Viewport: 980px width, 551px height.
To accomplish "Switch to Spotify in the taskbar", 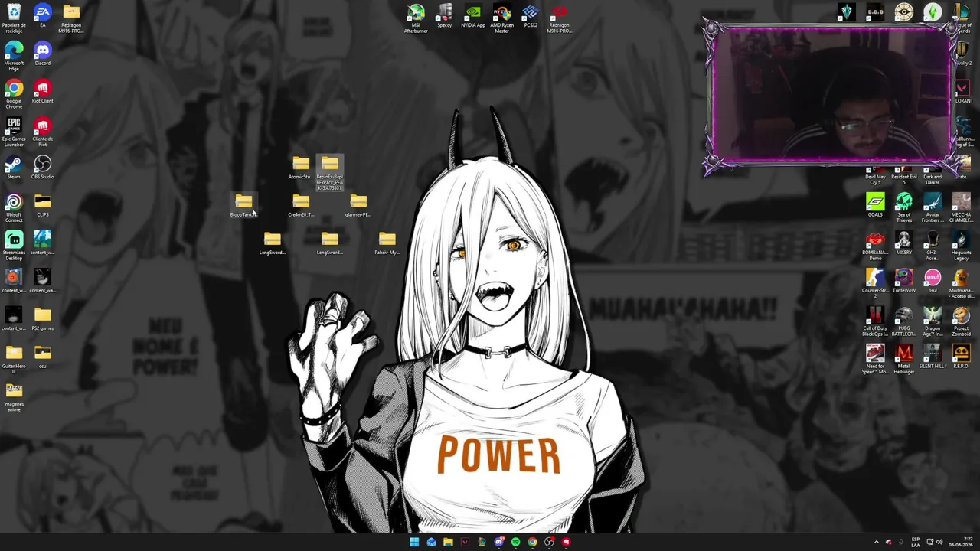I will [515, 542].
